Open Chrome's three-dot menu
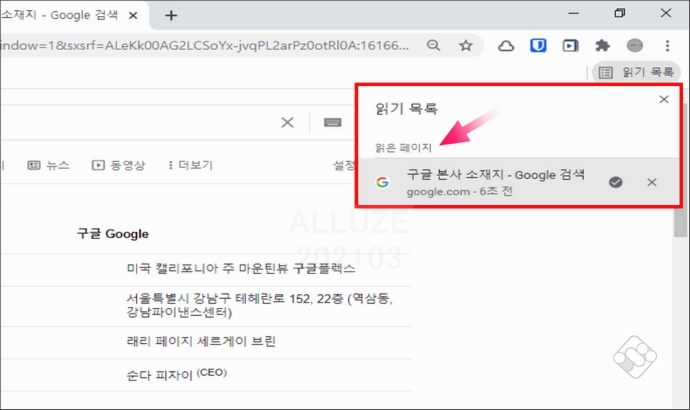 (x=667, y=45)
